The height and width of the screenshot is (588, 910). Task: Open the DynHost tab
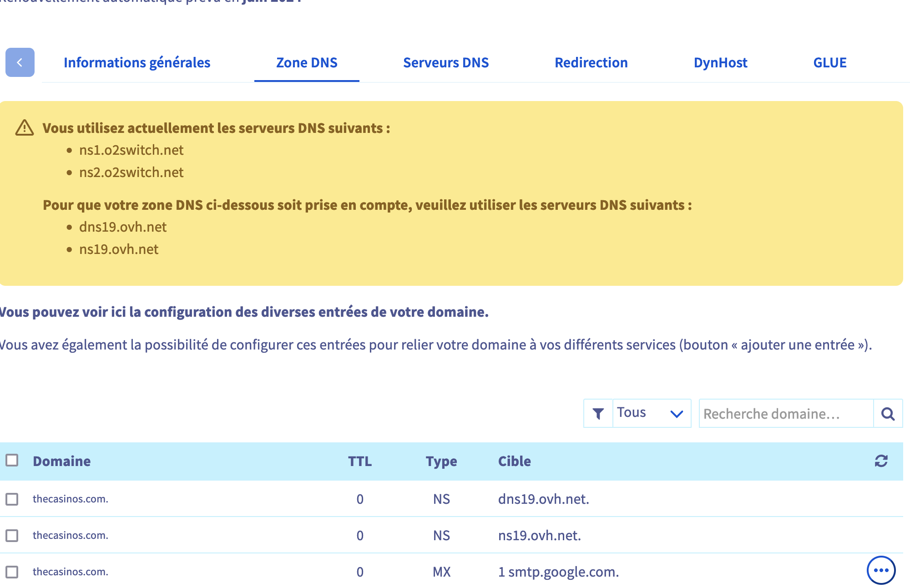[x=720, y=62]
